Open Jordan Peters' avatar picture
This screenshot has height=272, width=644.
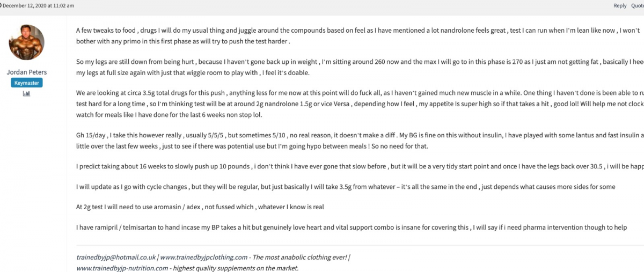(26, 42)
